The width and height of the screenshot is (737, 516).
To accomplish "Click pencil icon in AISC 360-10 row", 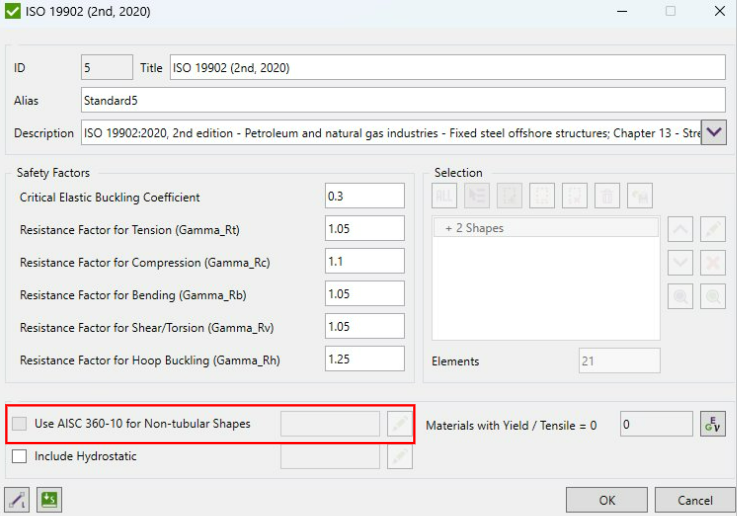I will pos(400,424).
